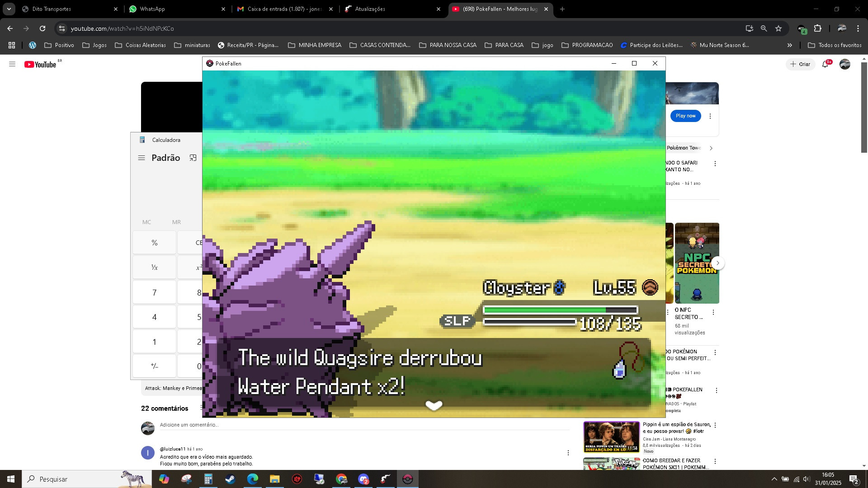Open the Chrome tab search dropdown
Viewport: 868px width, 488px height.
[9, 9]
